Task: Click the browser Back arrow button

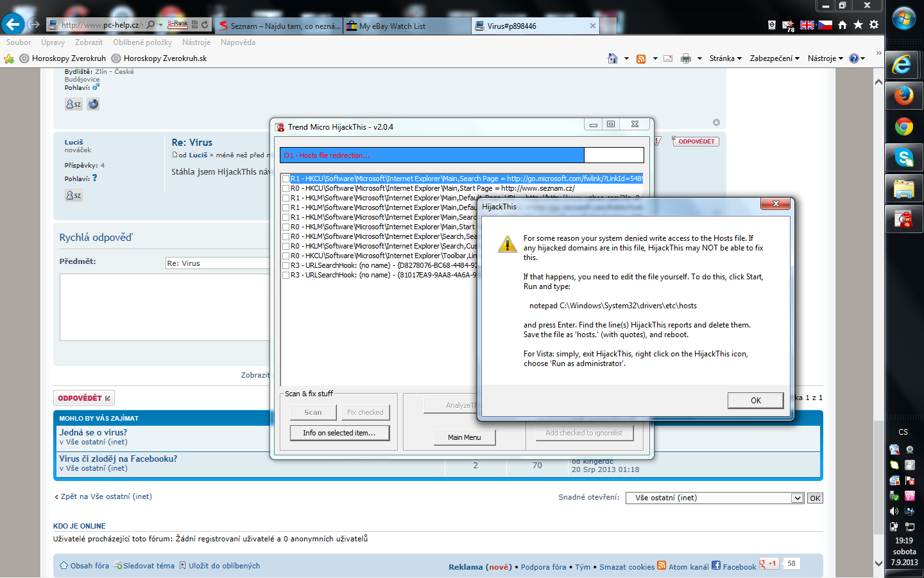Action: (x=13, y=24)
